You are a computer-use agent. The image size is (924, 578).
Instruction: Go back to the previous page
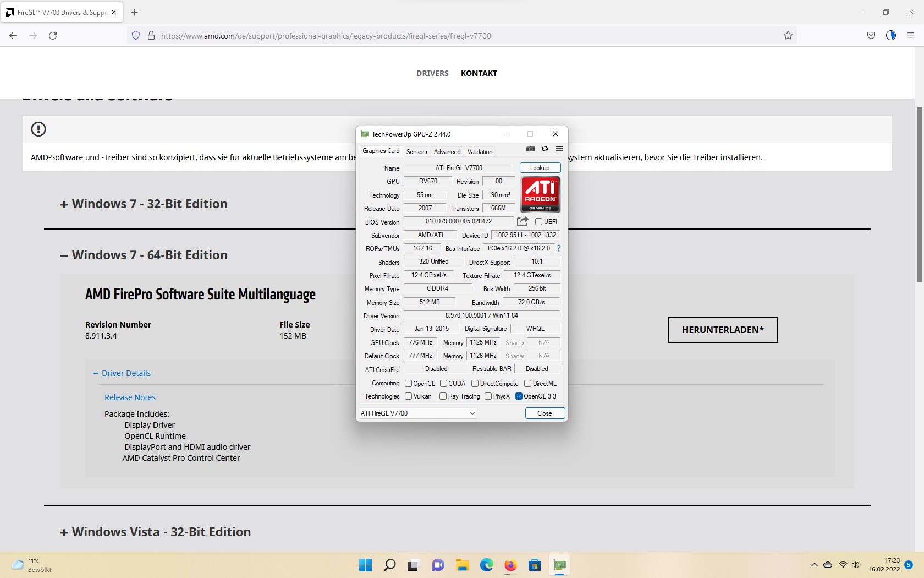pyautogui.click(x=13, y=35)
